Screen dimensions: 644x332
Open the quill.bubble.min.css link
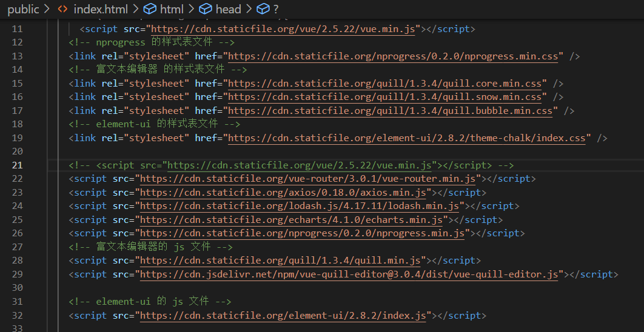click(x=390, y=111)
